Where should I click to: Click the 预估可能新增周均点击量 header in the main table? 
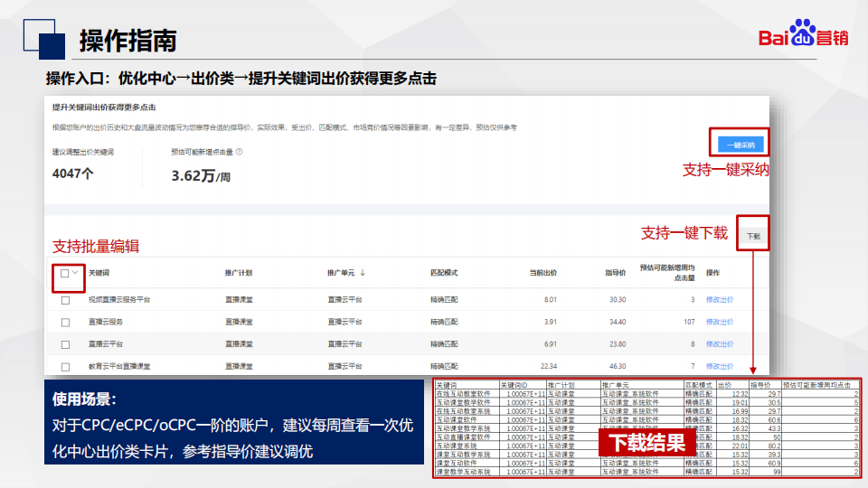click(x=667, y=272)
